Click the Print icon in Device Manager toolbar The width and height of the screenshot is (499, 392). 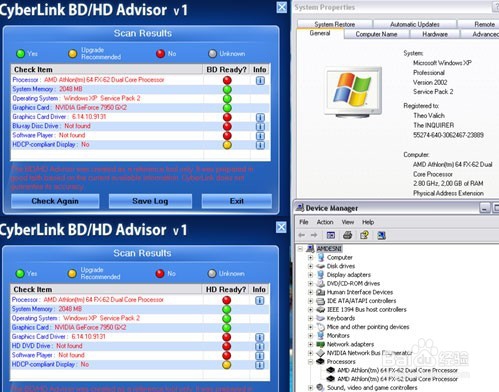pyautogui.click(x=347, y=235)
